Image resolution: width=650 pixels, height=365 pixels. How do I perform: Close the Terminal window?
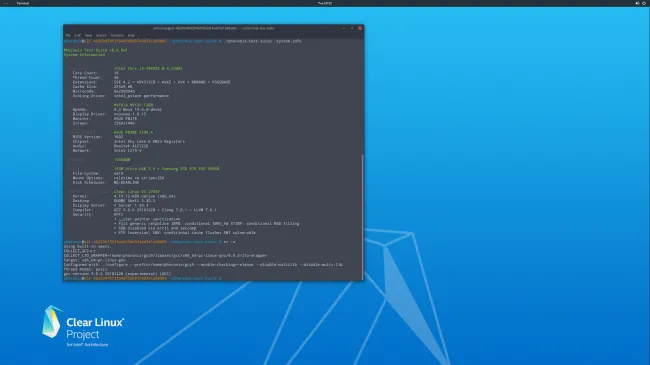pos(360,28)
